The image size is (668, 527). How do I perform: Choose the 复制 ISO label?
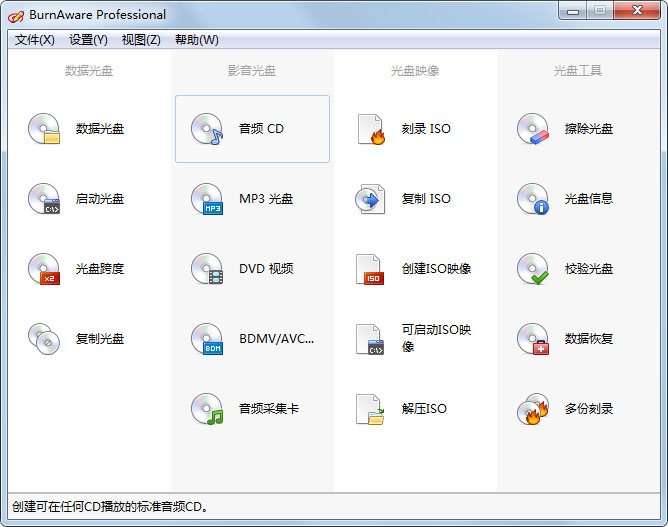pyautogui.click(x=426, y=199)
